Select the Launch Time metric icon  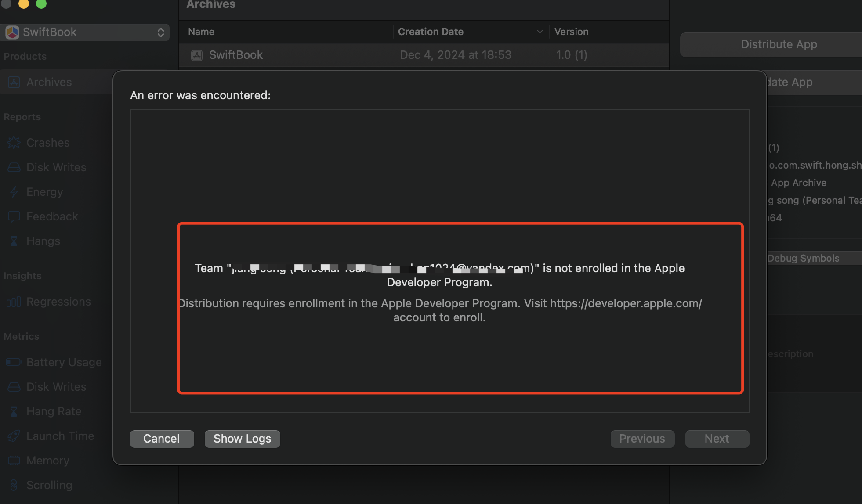(14, 436)
